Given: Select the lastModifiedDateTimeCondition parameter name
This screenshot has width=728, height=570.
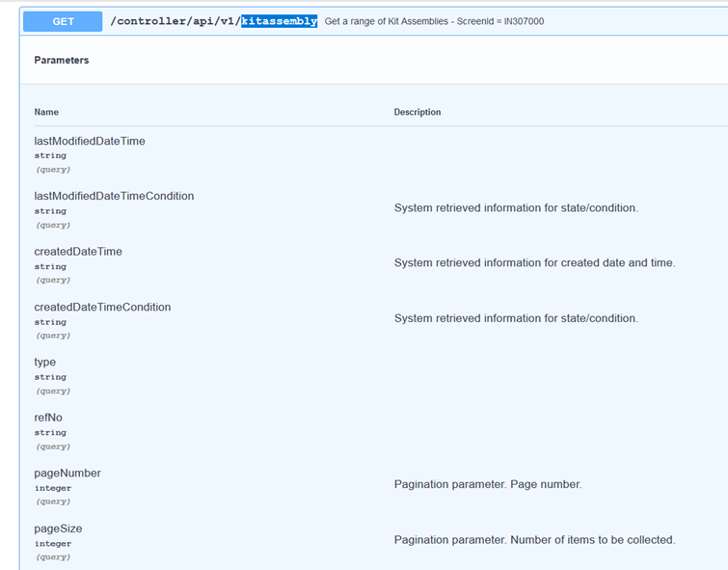Looking at the screenshot, I should [x=114, y=196].
